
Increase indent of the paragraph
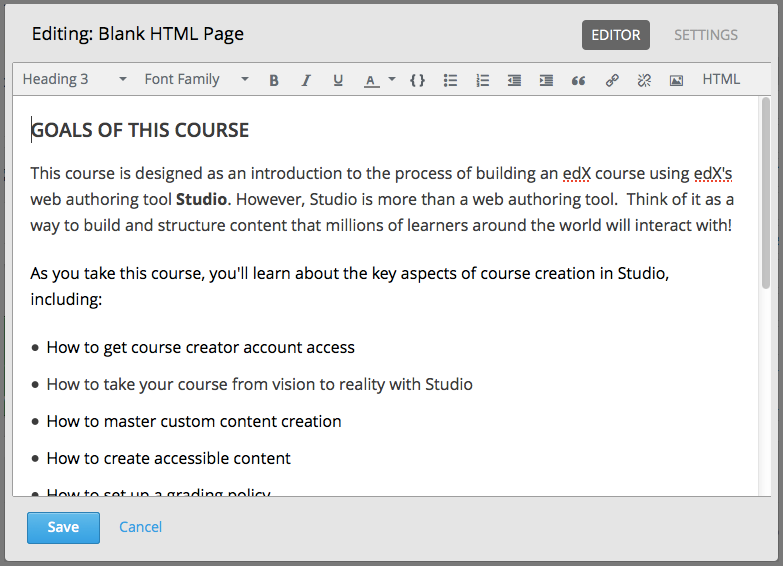[546, 80]
